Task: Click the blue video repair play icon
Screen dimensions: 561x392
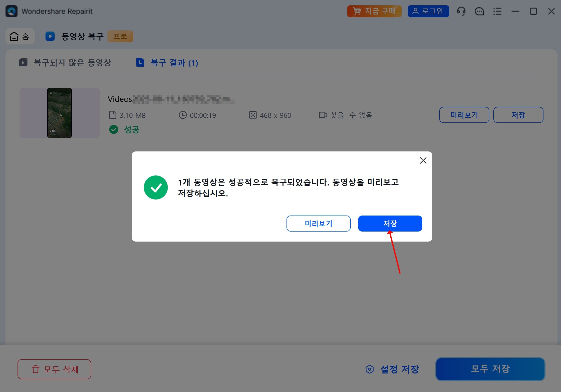Action: pyautogui.click(x=50, y=36)
